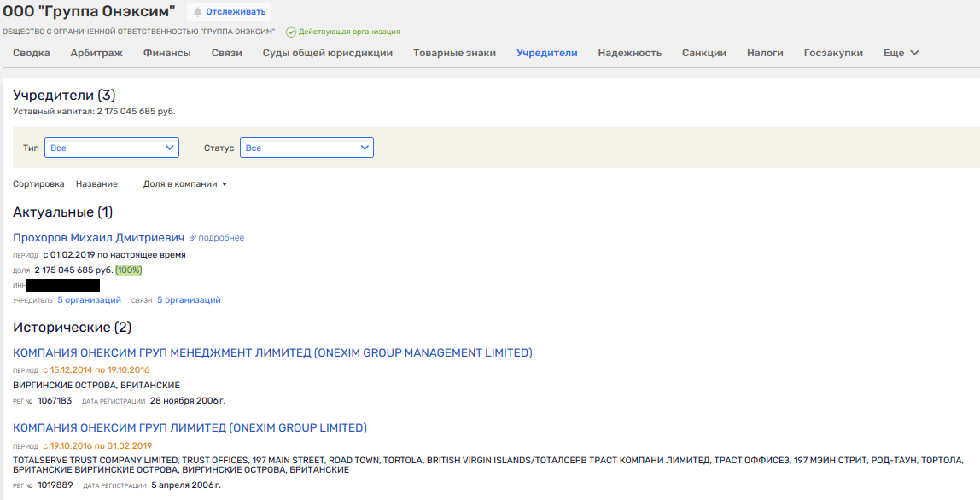Switch to the Госзакупки tab
Screen dimensions: 980x500
[833, 53]
